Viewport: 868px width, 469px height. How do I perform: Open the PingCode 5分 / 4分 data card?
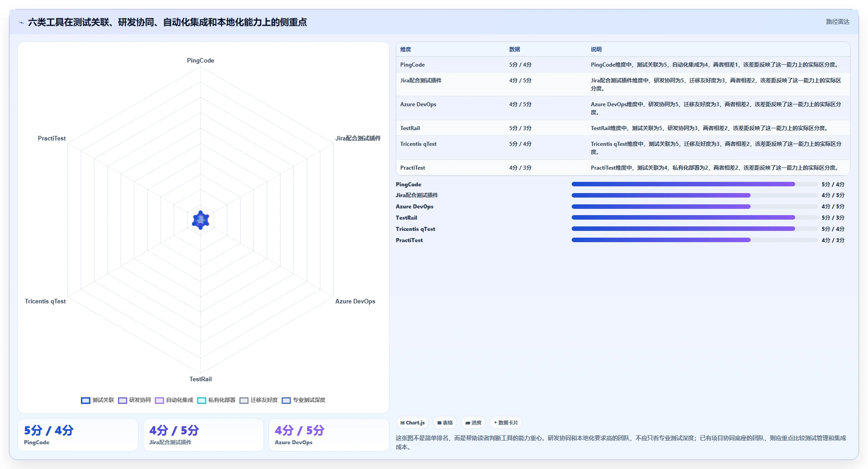pyautogui.click(x=78, y=435)
